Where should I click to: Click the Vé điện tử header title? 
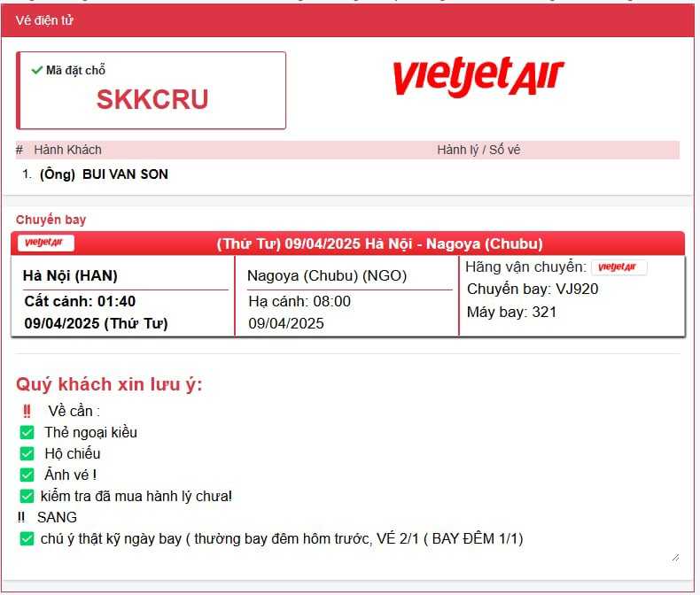click(44, 20)
